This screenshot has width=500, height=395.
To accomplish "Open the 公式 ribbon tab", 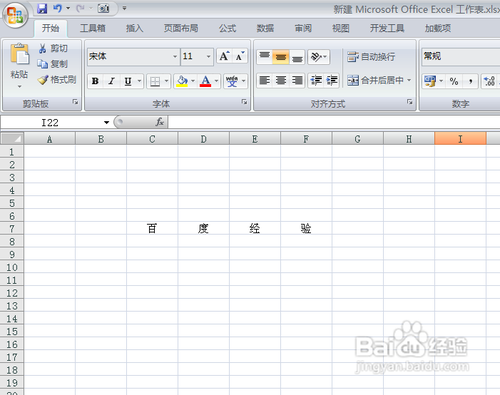I will (227, 28).
